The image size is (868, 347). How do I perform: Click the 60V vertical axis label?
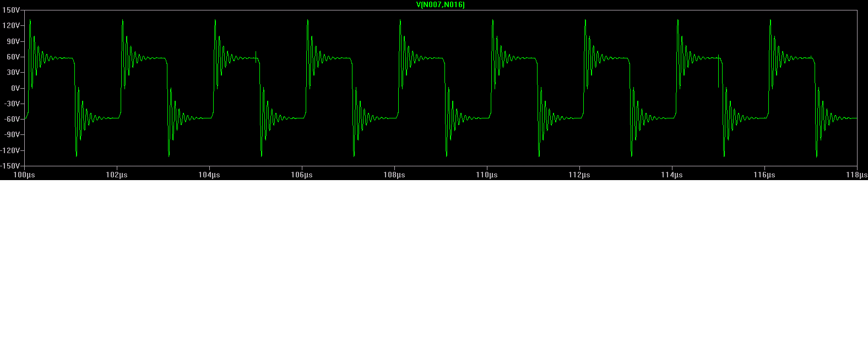pyautogui.click(x=13, y=57)
